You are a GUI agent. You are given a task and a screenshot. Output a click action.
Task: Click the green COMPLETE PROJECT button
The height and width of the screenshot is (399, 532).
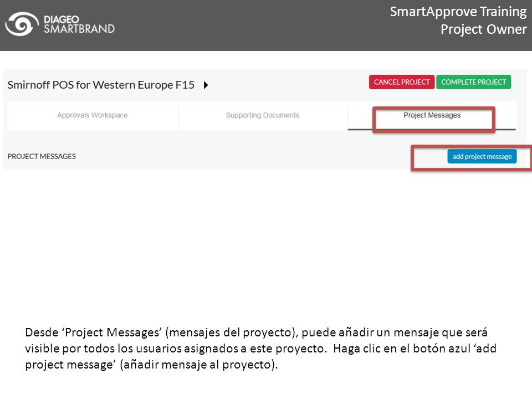point(473,82)
